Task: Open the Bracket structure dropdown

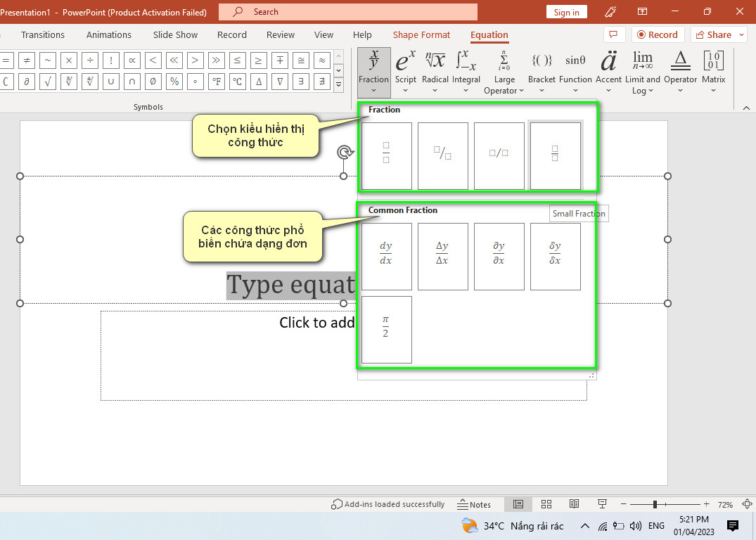Action: click(542, 72)
